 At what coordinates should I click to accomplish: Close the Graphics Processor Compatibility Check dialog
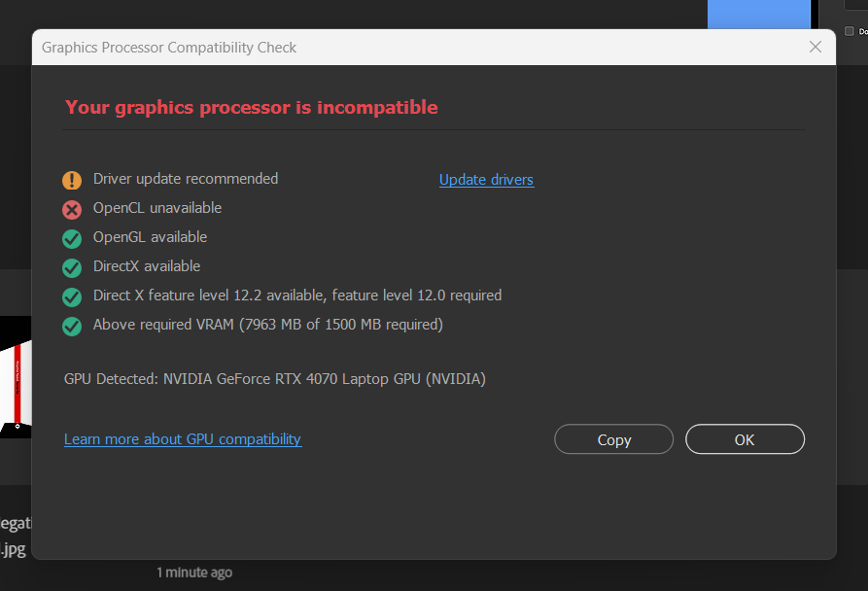tap(816, 48)
